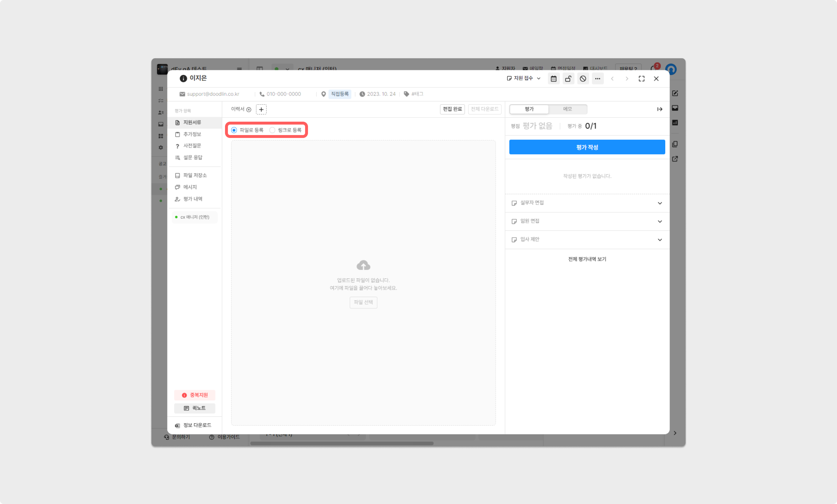Image resolution: width=837 pixels, height=504 pixels.
Task: Open the 지원 접수 stage dropdown
Action: coord(524,78)
